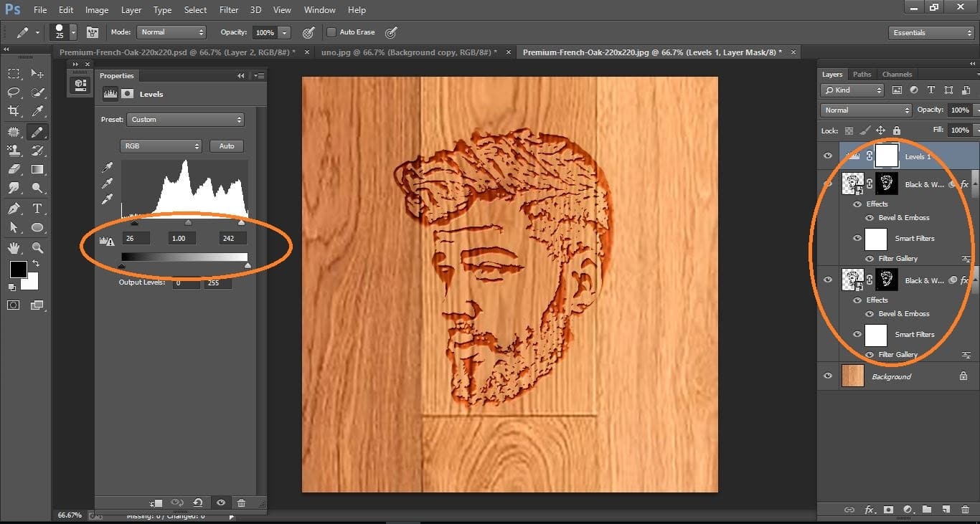Hide the Background layer
This screenshot has height=524, width=980.
827,376
